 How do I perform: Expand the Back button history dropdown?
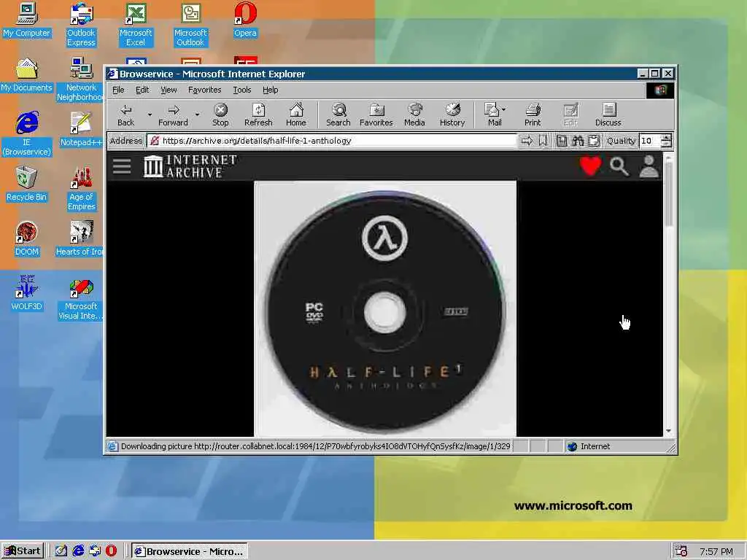tap(149, 114)
